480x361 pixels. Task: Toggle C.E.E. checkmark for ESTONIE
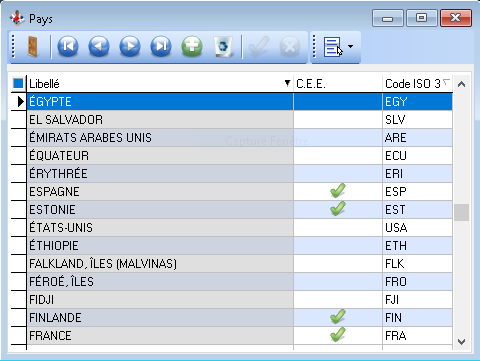(x=338, y=209)
